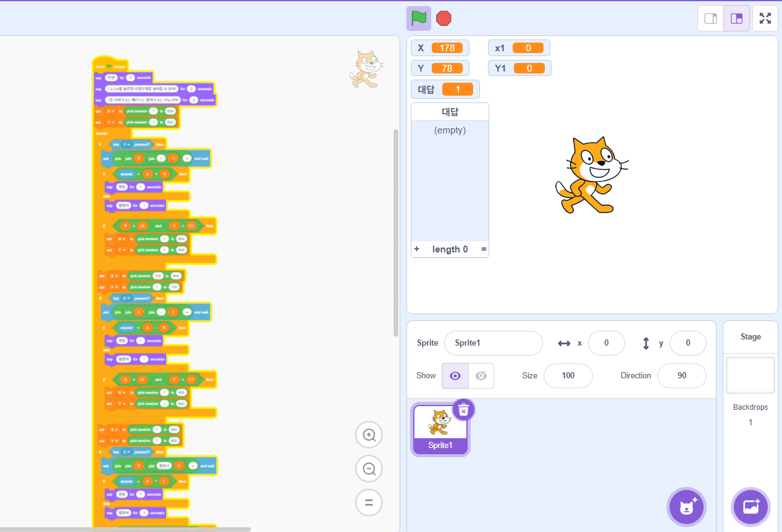Click the 'Stage' heading label
This screenshot has height=532, width=782.
tap(750, 337)
